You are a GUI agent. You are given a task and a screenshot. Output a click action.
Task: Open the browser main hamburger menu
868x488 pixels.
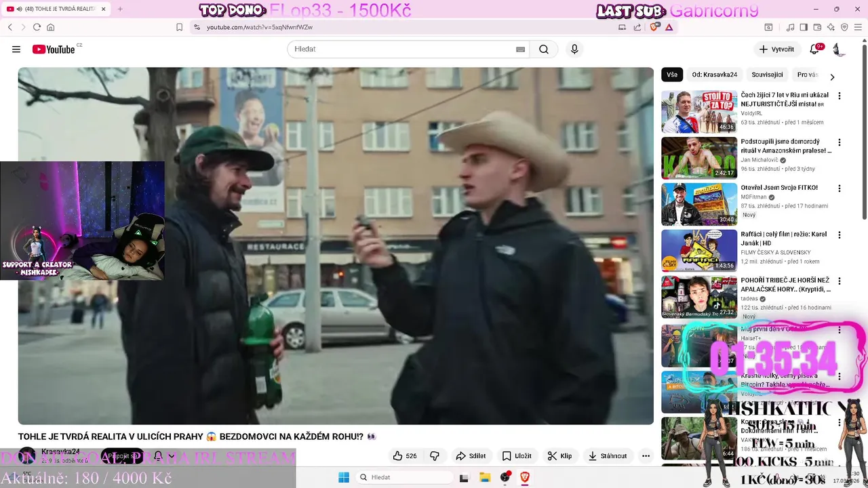pos(858,27)
